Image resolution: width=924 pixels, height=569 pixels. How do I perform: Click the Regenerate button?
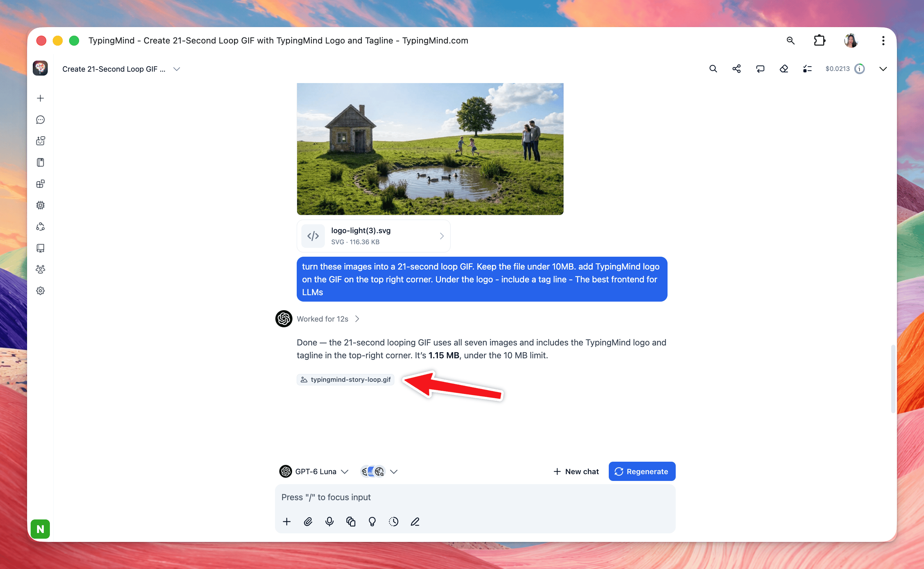(642, 471)
